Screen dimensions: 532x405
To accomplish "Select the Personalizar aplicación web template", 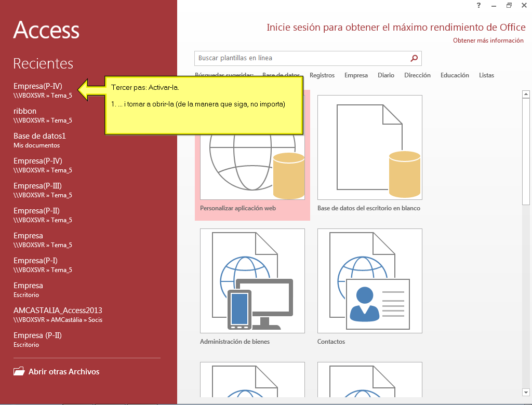I will click(252, 155).
